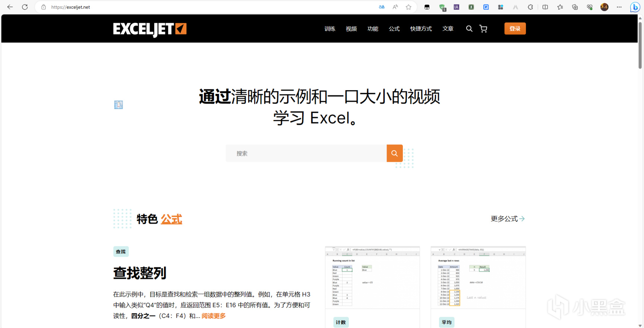The height and width of the screenshot is (328, 644).
Task: Open the Running count formula thumbnail
Action: 372,278
